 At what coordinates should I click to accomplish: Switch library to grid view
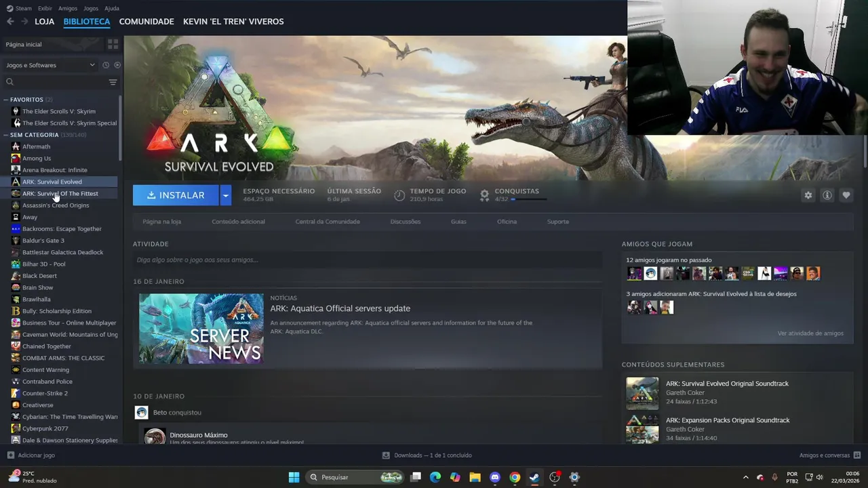(113, 44)
